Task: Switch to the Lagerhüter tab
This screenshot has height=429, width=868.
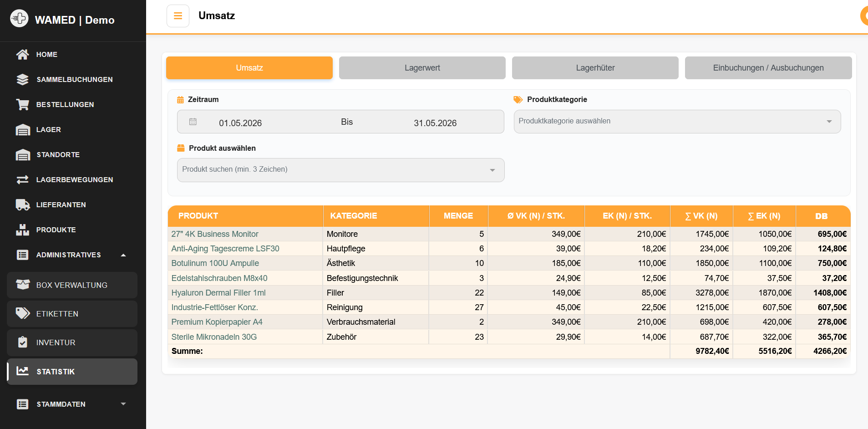Action: 595,68
